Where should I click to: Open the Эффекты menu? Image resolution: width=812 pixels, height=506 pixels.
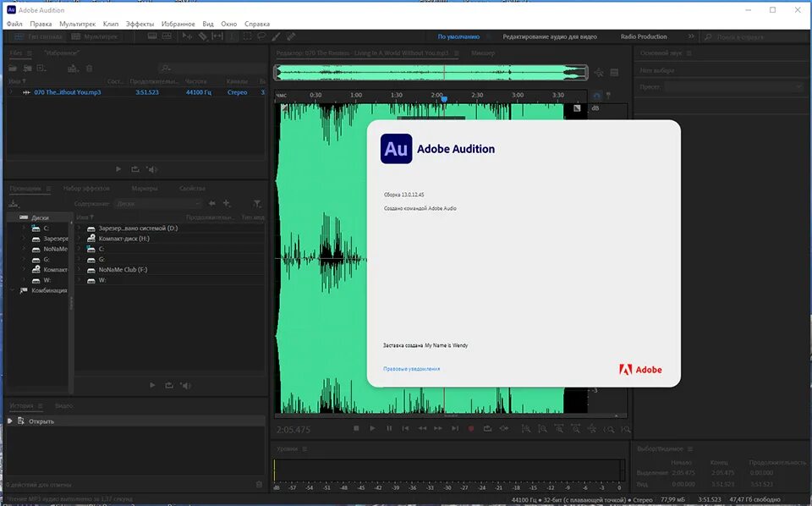(x=140, y=24)
